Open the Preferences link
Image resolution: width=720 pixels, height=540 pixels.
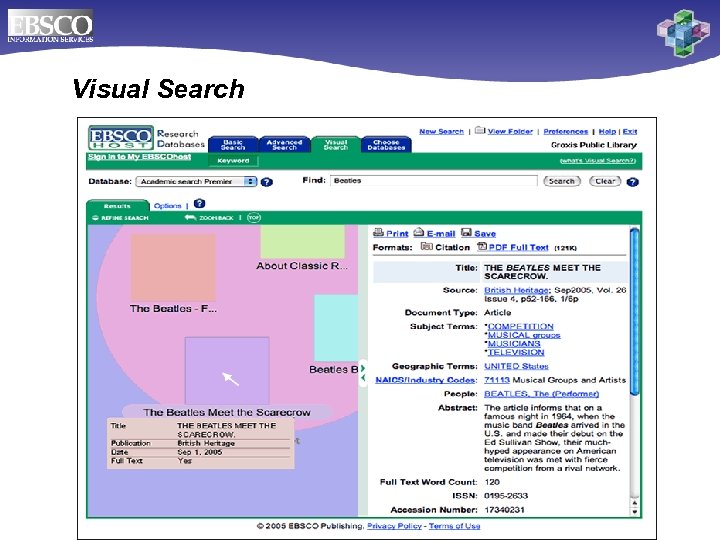(x=566, y=131)
